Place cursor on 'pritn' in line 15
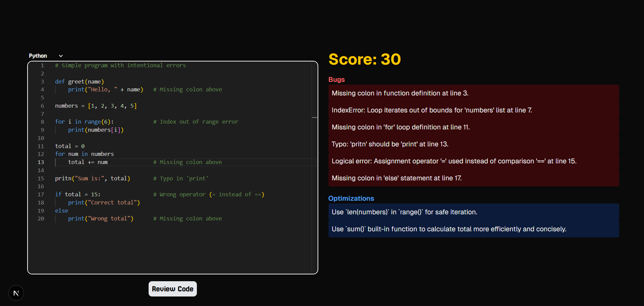This screenshot has height=306, width=644. [63, 179]
